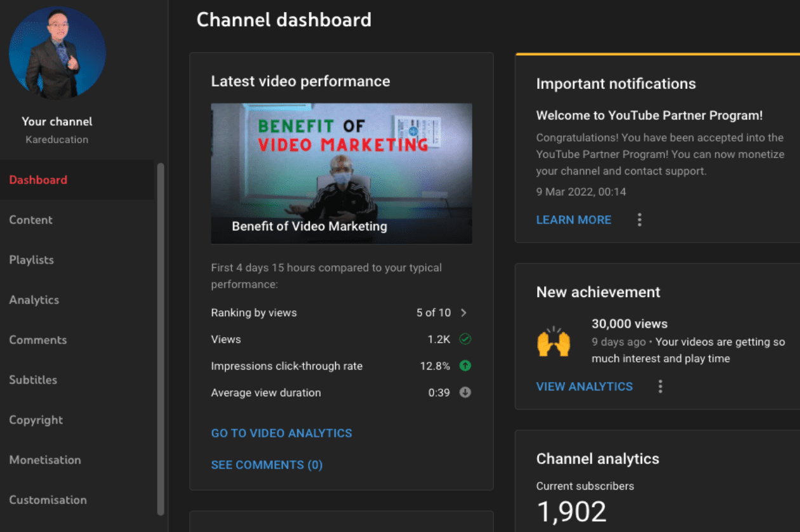Click the raised hands achievement emoji
The height and width of the screenshot is (532, 800).
(553, 342)
